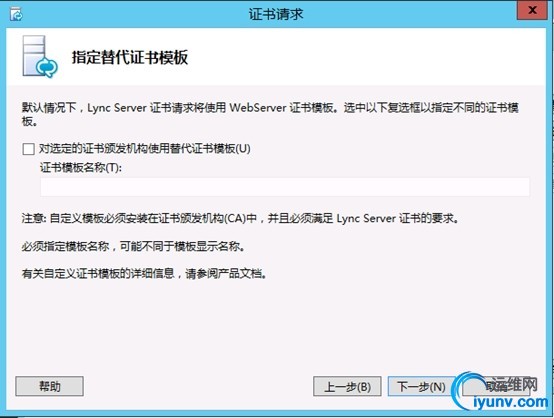The height and width of the screenshot is (418, 554).
Task: Click the iyunv.com watermark text
Action: [510, 402]
